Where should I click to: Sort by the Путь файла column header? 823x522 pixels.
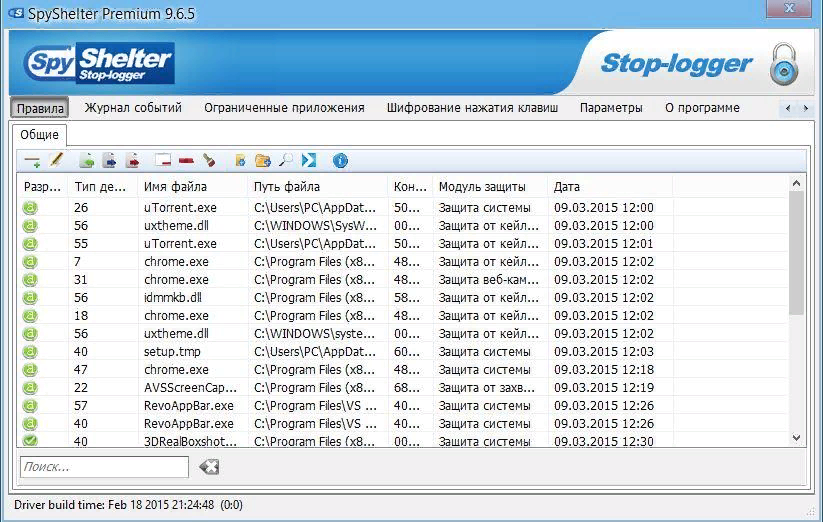click(318, 187)
